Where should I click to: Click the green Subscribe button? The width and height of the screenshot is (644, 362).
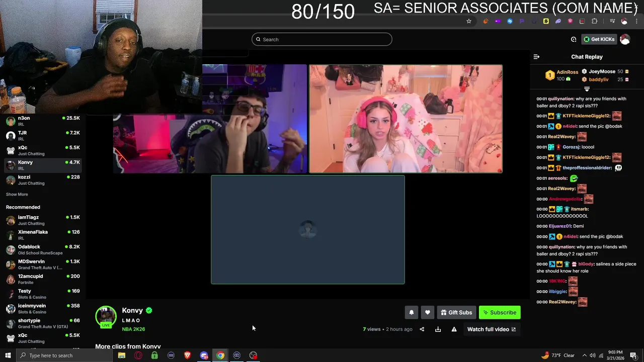[500, 312]
